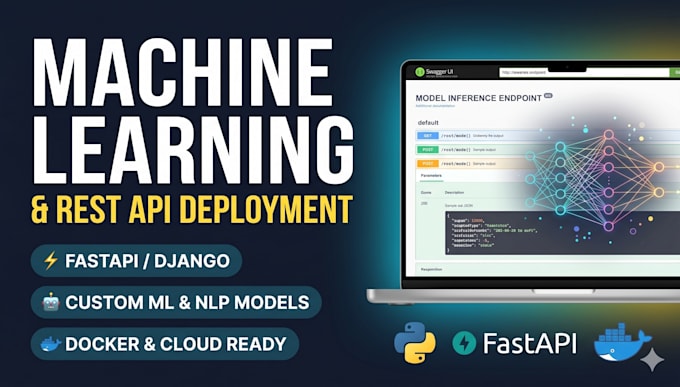Click the version badge after MODEL INFERENCE ENDPOINT

point(548,95)
